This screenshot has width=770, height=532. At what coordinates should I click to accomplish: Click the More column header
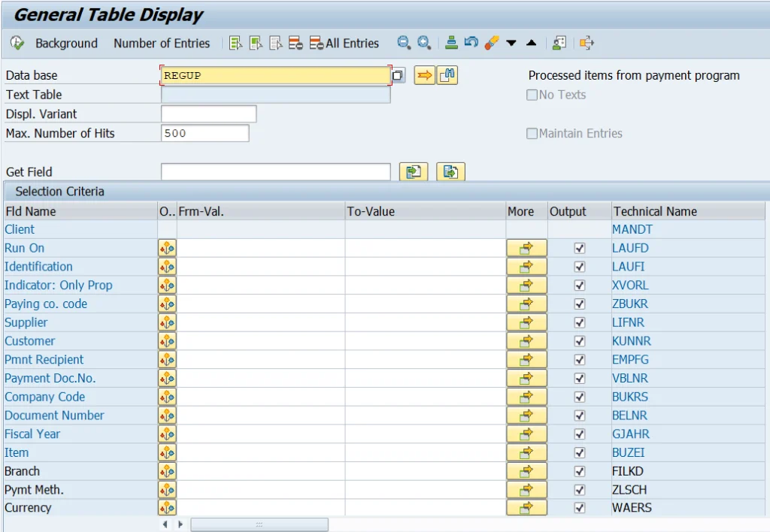pos(527,212)
